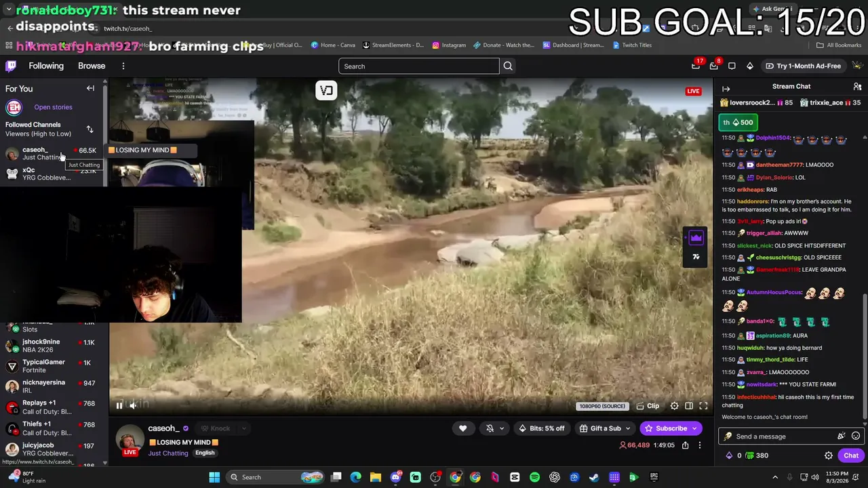The height and width of the screenshot is (488, 868).
Task: Open Prime loot crown icon
Action: 696,66
